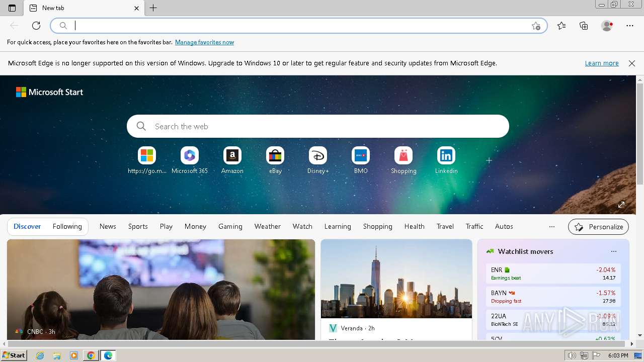Open the Watch category
The image size is (644, 362).
click(x=302, y=227)
